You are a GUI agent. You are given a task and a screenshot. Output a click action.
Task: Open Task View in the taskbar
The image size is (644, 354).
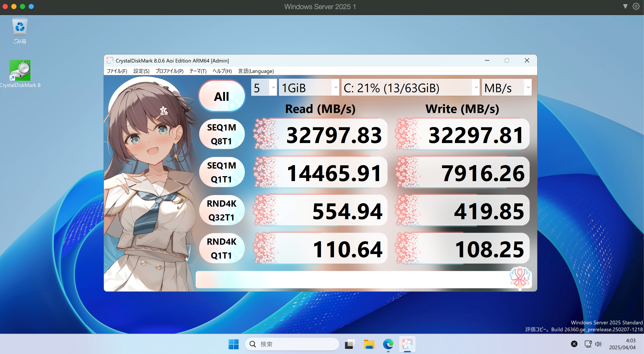[350, 344]
